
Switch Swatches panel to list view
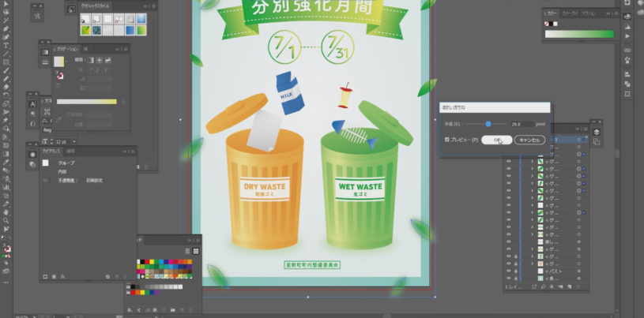pyautogui.click(x=187, y=251)
